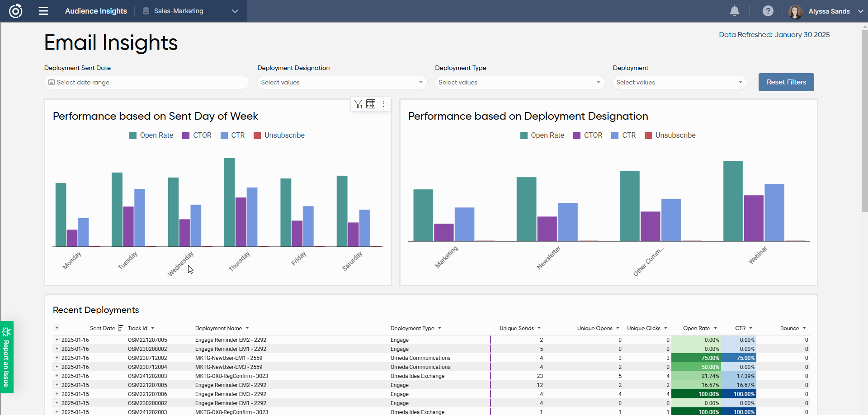Open the notifications bell
This screenshot has height=415, width=868.
click(x=734, y=11)
